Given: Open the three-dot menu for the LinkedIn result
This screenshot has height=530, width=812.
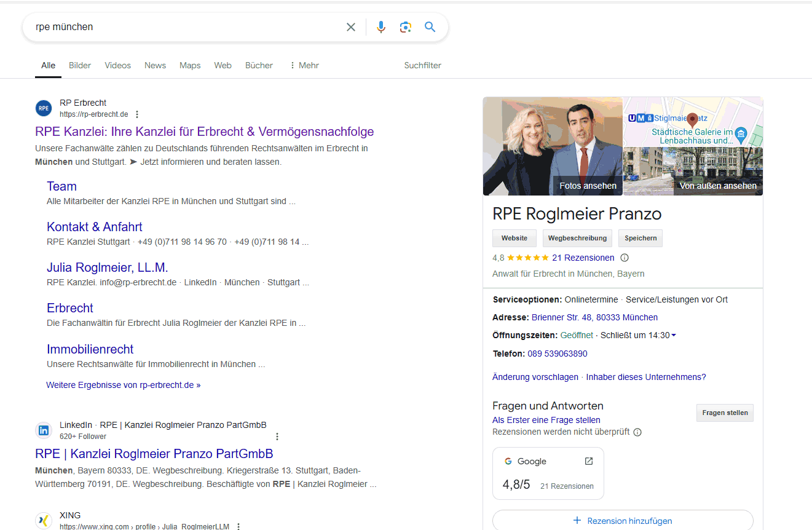Looking at the screenshot, I should click(277, 437).
